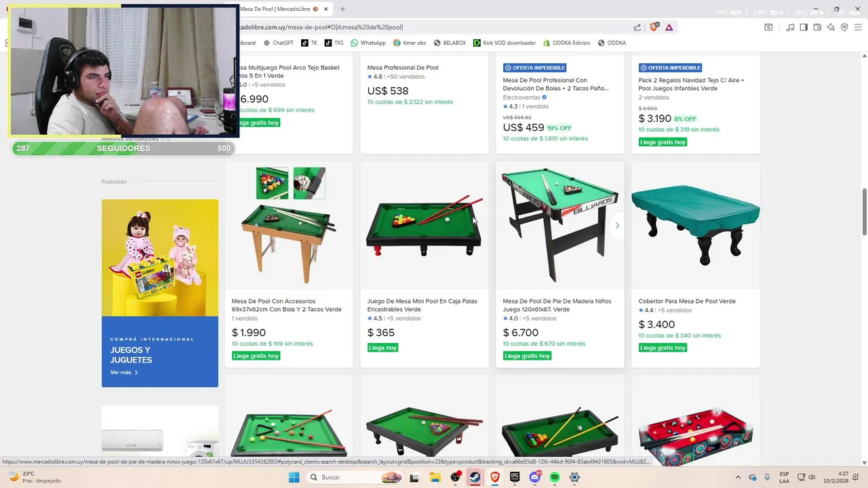The image size is (868, 488).
Task: Open a new browser tab
Action: click(342, 9)
